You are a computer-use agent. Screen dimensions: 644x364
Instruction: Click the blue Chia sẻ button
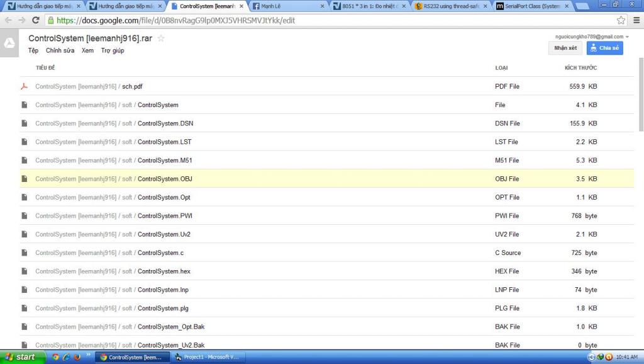tap(604, 48)
